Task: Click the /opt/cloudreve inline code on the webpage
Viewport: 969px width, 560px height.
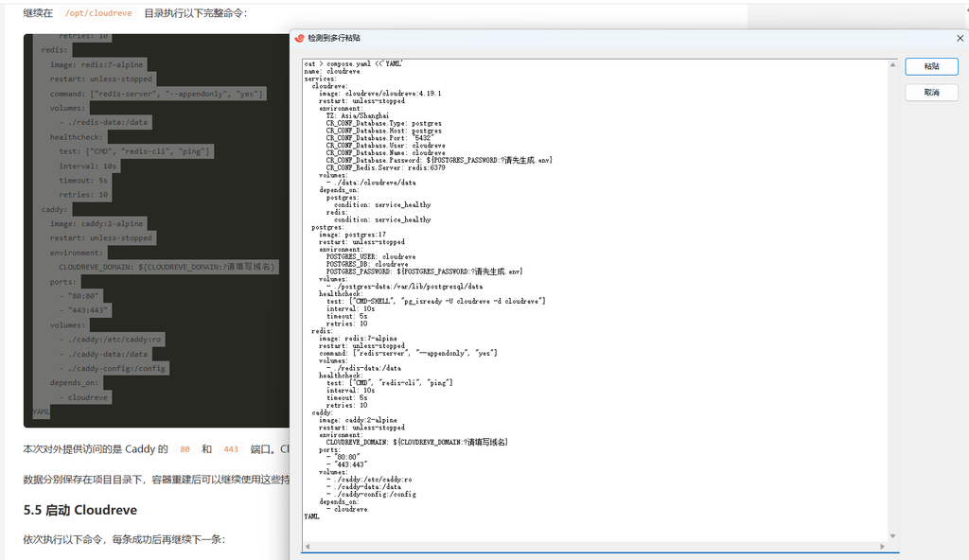Action: click(x=98, y=13)
